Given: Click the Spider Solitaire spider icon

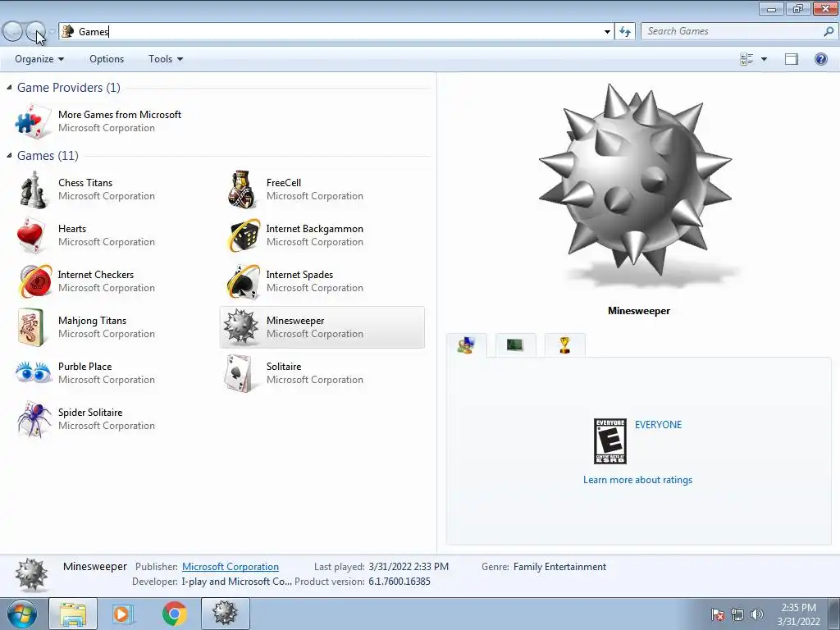Looking at the screenshot, I should [x=34, y=419].
